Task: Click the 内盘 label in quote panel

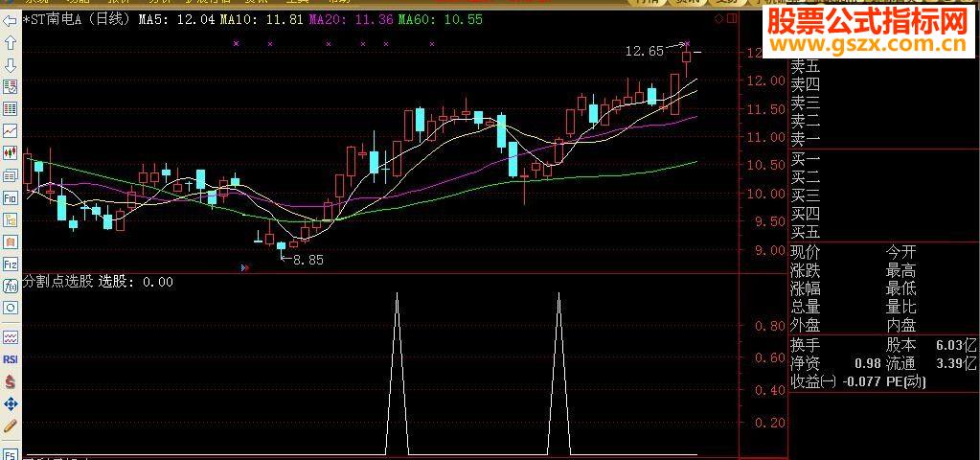Action: 901,325
